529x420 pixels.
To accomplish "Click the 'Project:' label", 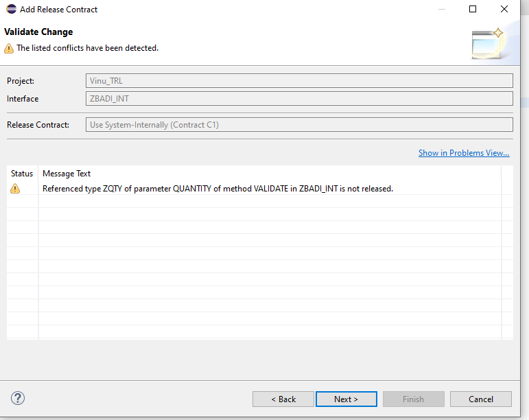I will tap(21, 80).
